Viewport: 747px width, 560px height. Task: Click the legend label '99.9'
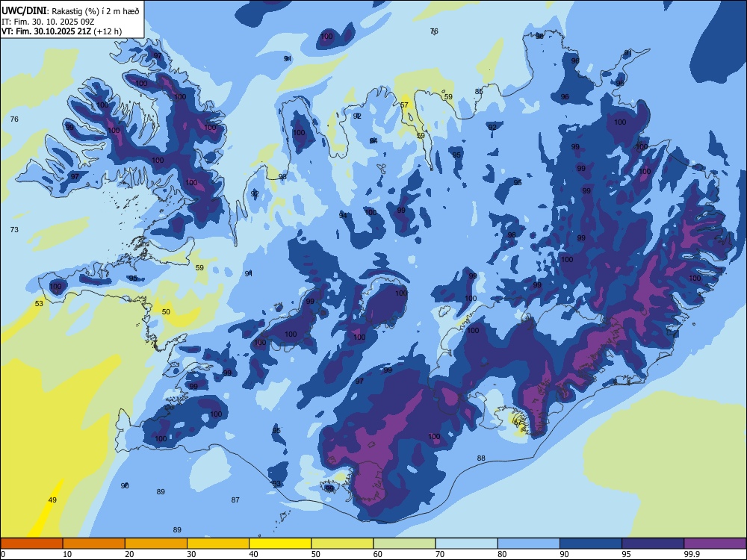[690, 554]
